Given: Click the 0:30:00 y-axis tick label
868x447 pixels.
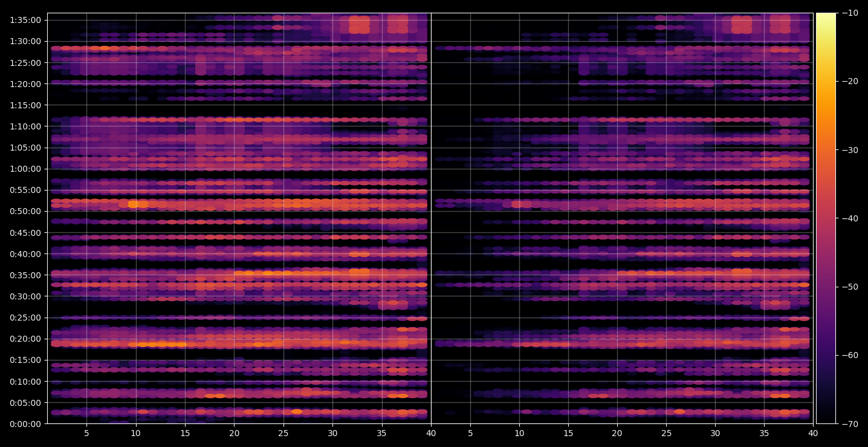Looking at the screenshot, I should point(25,296).
